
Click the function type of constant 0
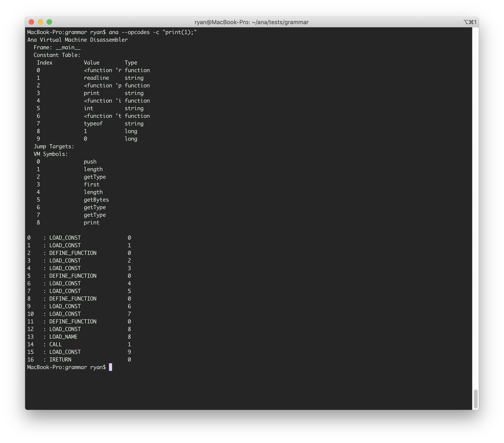pyautogui.click(x=137, y=70)
